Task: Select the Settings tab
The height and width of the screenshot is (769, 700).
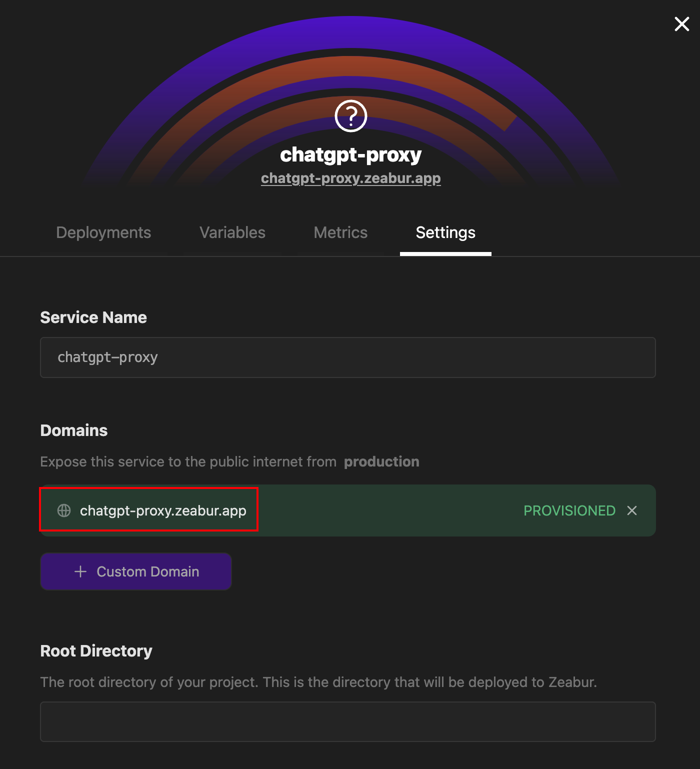Action: (x=445, y=232)
